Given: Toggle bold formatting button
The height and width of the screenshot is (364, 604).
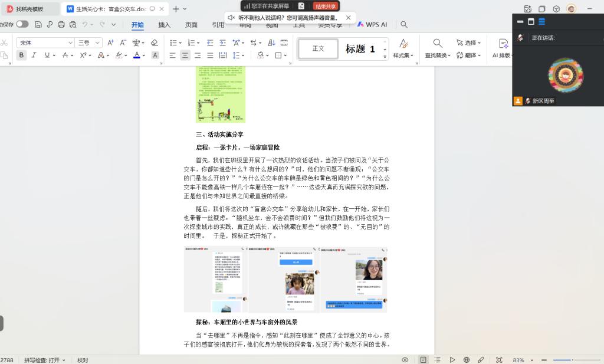Looking at the screenshot, I should (22, 55).
